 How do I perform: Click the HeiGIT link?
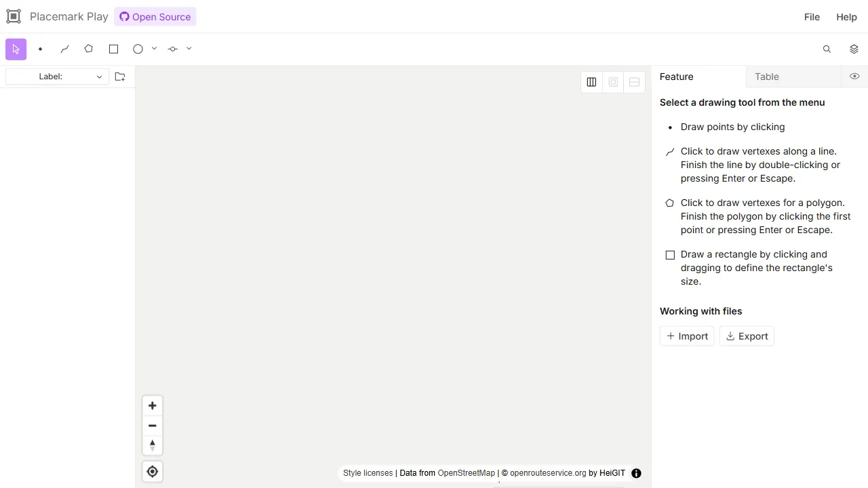tap(612, 473)
